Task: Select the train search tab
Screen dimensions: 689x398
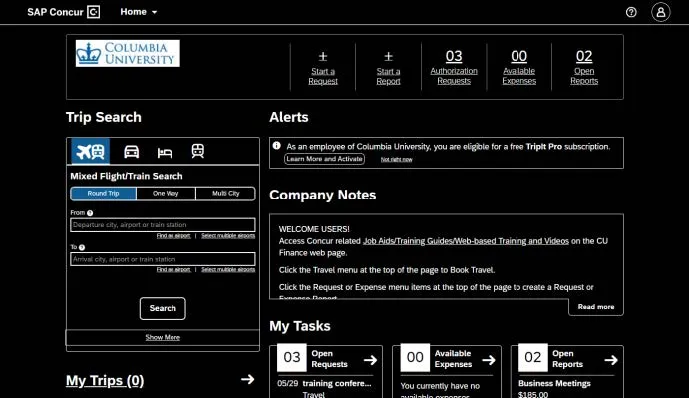Action: 198,151
